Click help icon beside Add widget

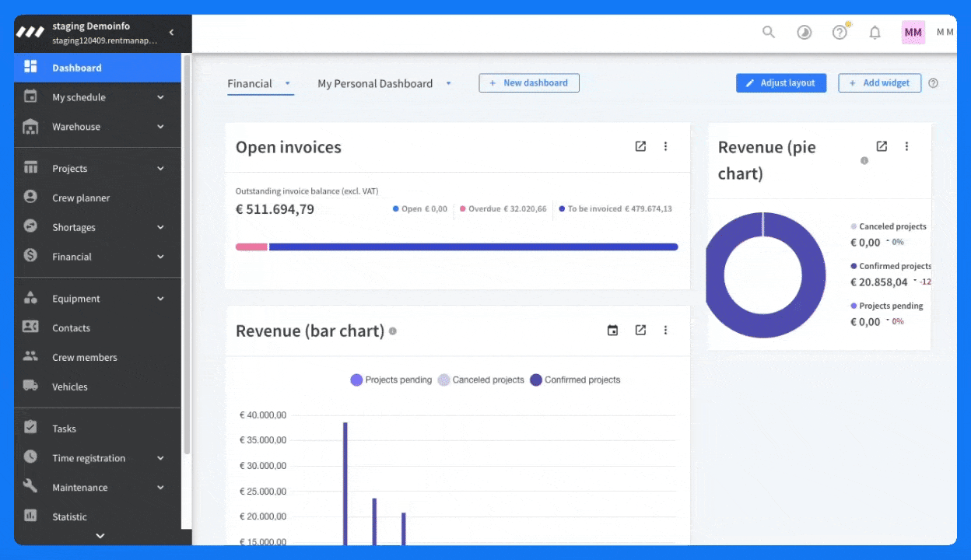pos(934,83)
